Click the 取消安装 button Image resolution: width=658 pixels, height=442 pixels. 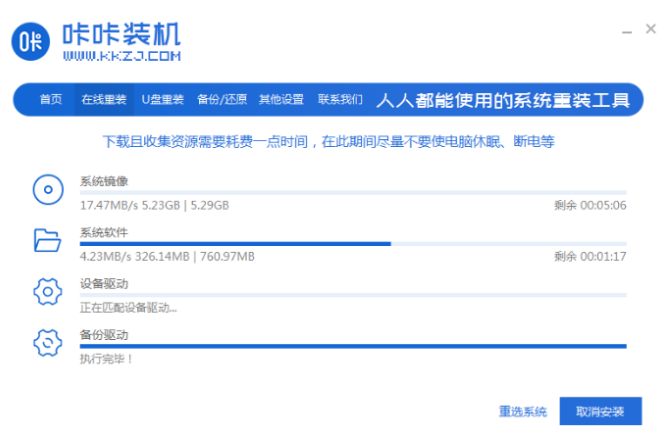click(x=600, y=411)
